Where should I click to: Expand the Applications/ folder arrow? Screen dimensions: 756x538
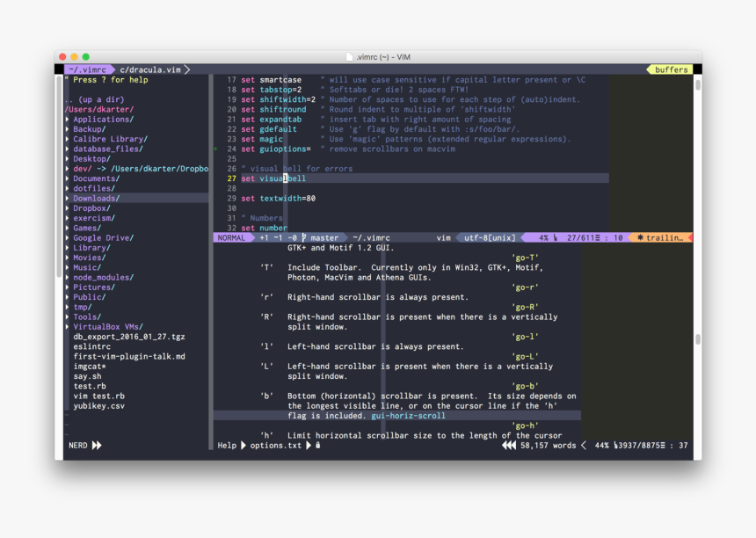[68, 119]
